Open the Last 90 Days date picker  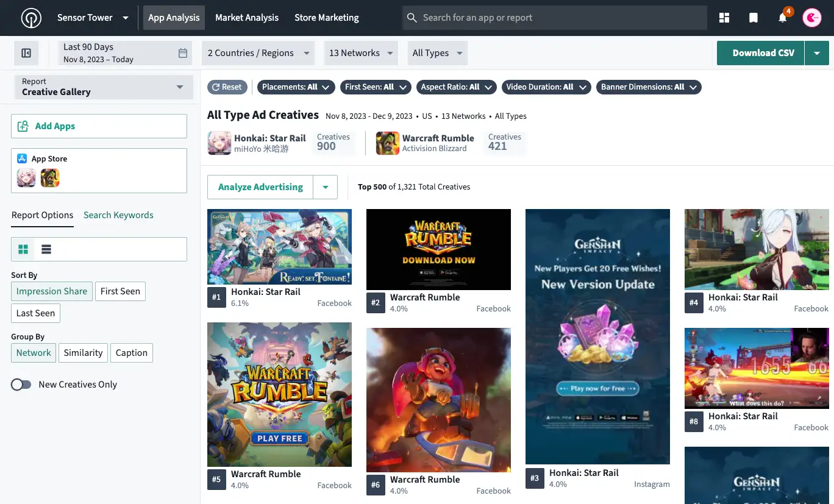pyautogui.click(x=124, y=53)
